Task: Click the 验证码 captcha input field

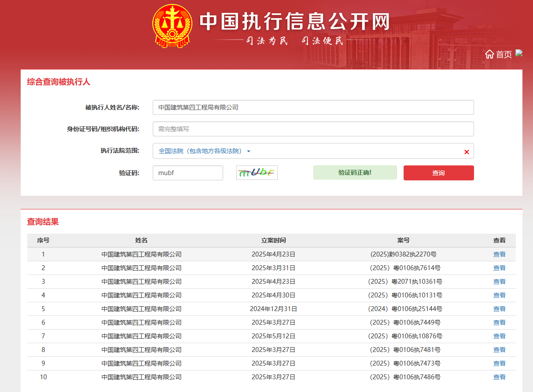Action: [x=188, y=173]
